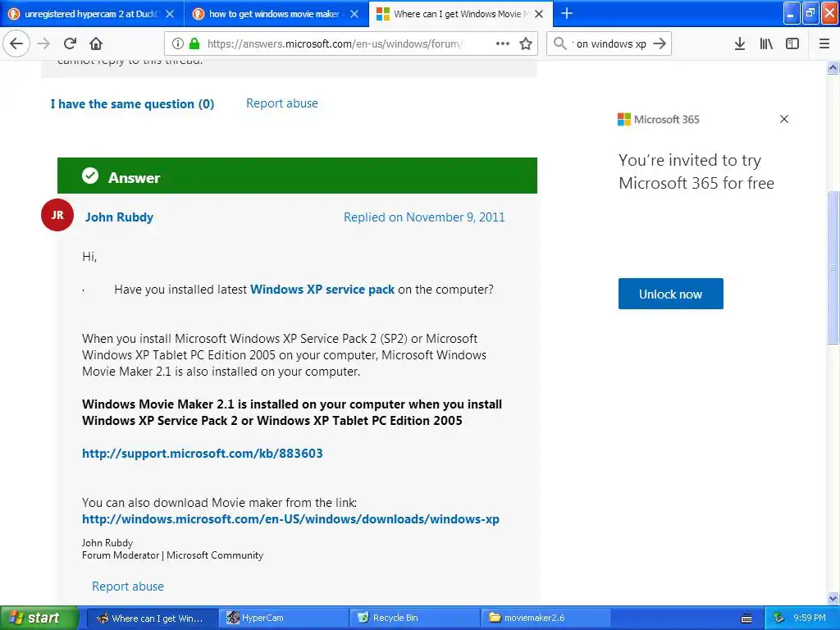Switch to HyperCam in taskbar
The image size is (840, 630).
coord(285,619)
